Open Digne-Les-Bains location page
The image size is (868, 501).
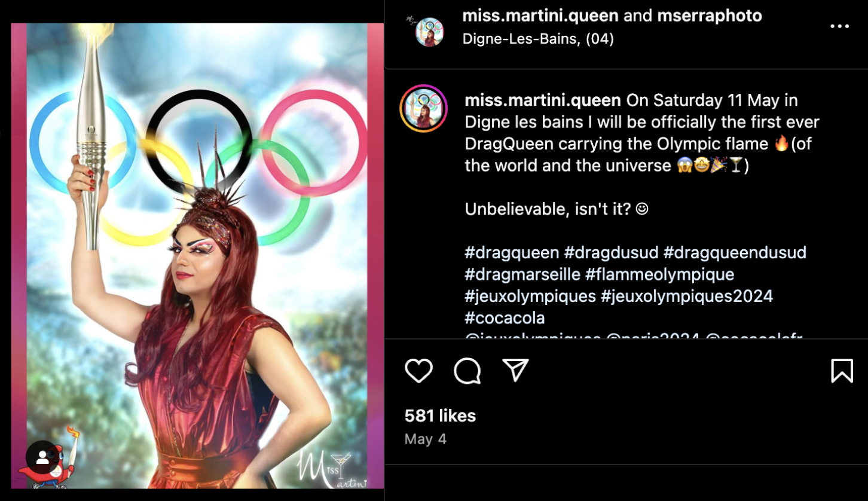[538, 39]
